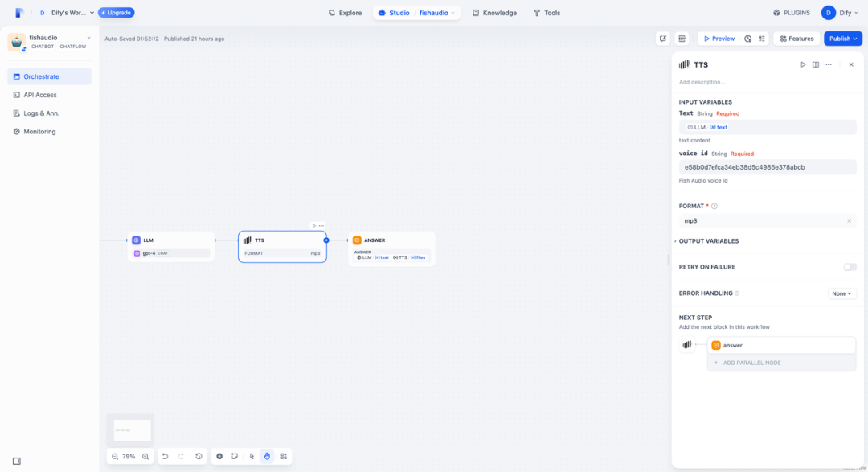Open the Publish dropdown
Image resolution: width=868 pixels, height=472 pixels.
[842, 39]
